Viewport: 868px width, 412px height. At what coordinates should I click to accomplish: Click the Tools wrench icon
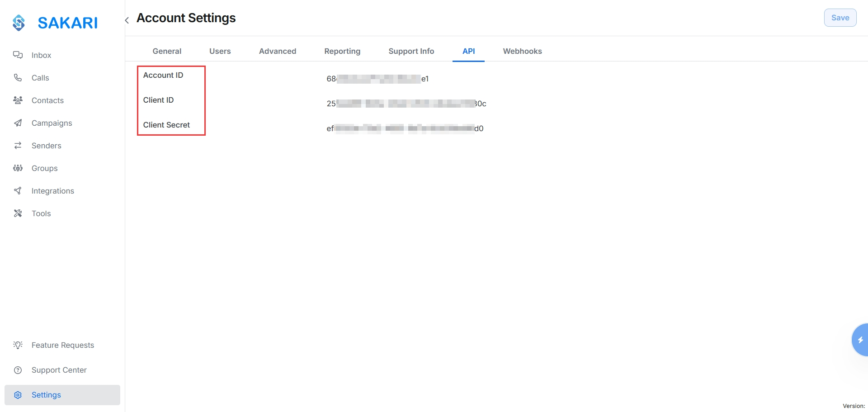tap(18, 213)
